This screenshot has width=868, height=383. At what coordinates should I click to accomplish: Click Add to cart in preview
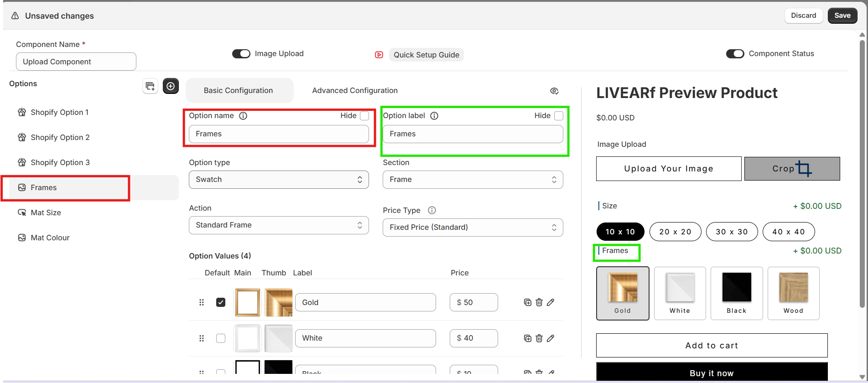(x=712, y=346)
